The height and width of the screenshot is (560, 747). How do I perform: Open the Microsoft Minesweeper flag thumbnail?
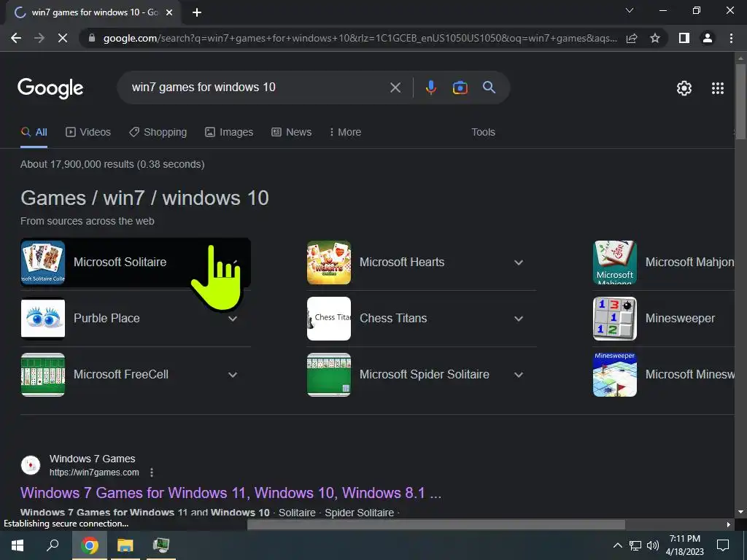point(614,375)
